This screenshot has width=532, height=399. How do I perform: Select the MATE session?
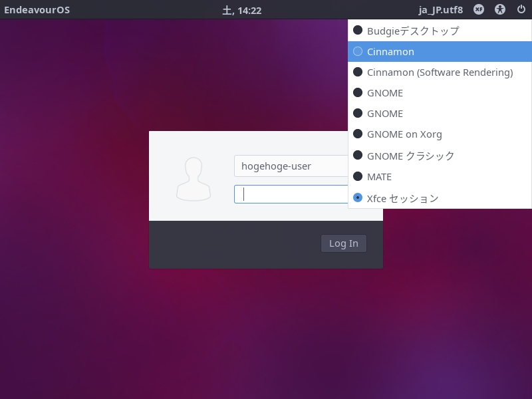click(440, 177)
